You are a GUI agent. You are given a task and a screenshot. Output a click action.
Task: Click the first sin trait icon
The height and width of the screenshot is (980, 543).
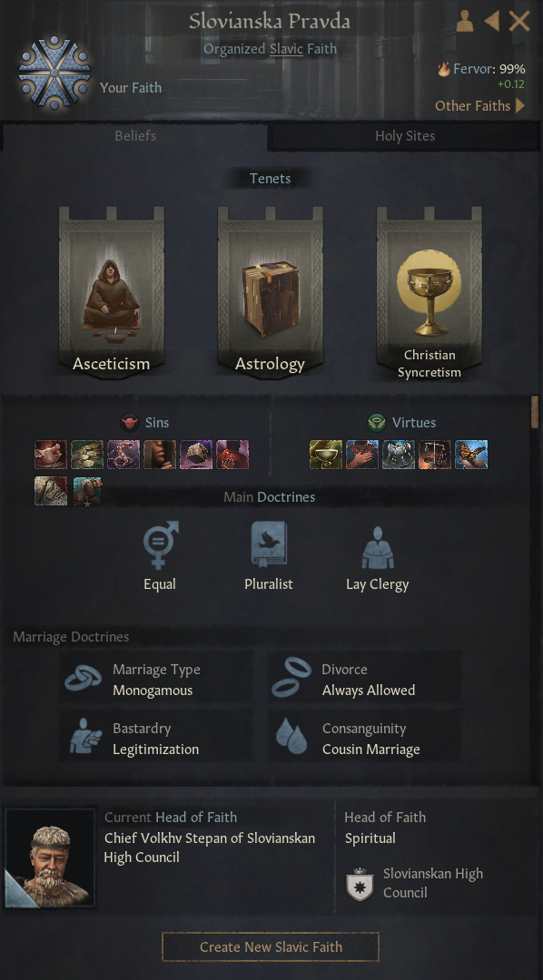pos(51,455)
